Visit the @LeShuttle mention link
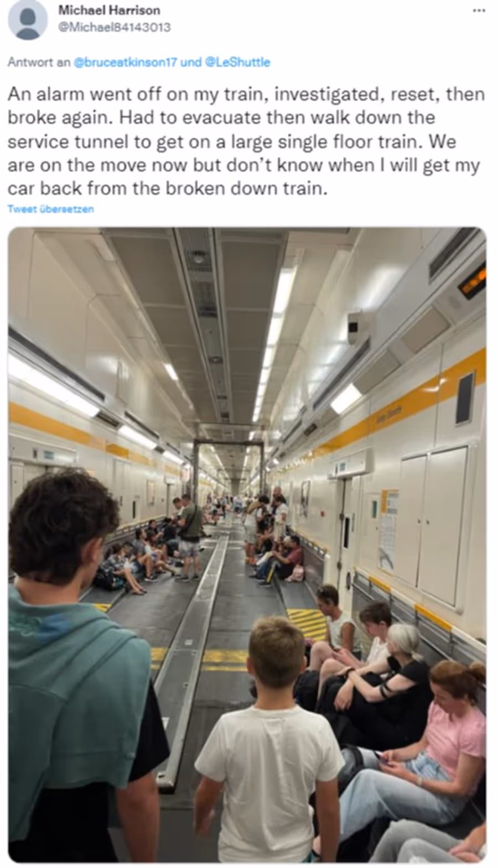Screen dimensions: 498x868 coord(237,62)
